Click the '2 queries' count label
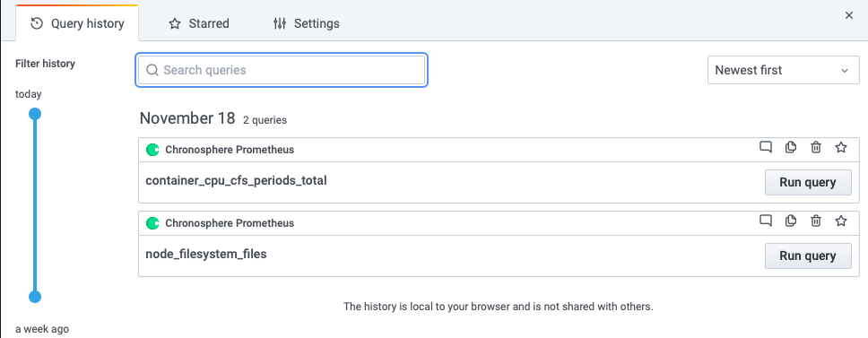Image resolution: width=868 pixels, height=338 pixels. coord(265,120)
